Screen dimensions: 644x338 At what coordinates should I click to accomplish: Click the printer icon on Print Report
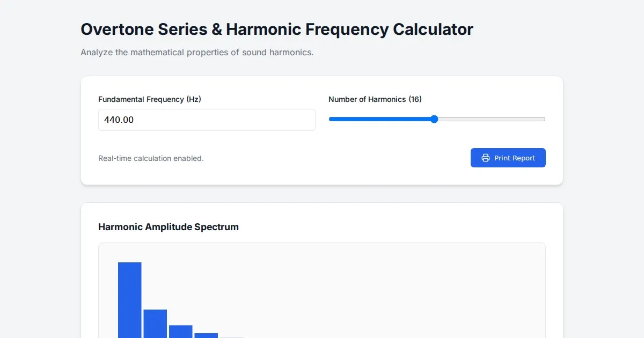click(x=485, y=158)
